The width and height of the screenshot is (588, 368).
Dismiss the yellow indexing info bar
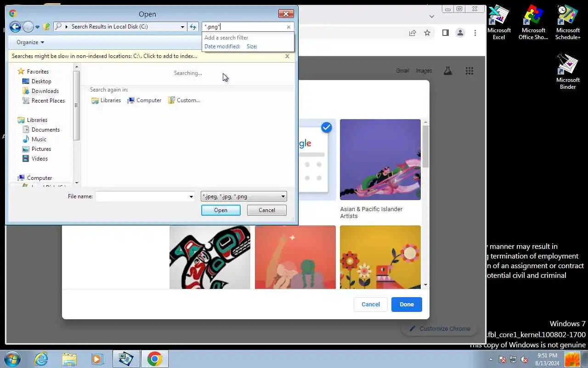pyautogui.click(x=287, y=56)
